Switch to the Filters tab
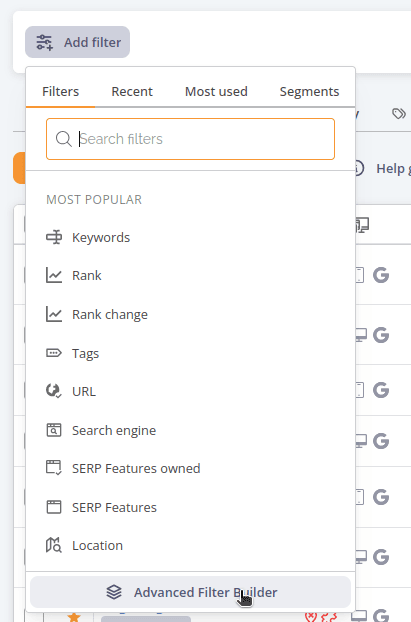The image size is (411, 622). (60, 92)
